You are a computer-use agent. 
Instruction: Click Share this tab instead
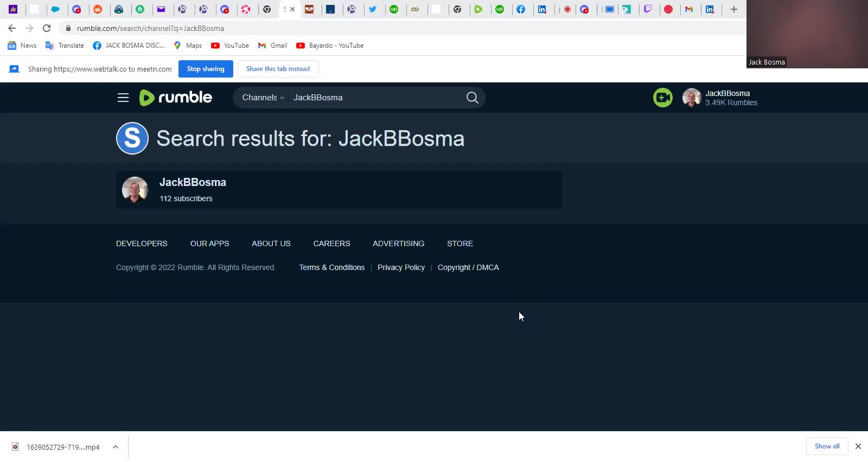click(278, 69)
